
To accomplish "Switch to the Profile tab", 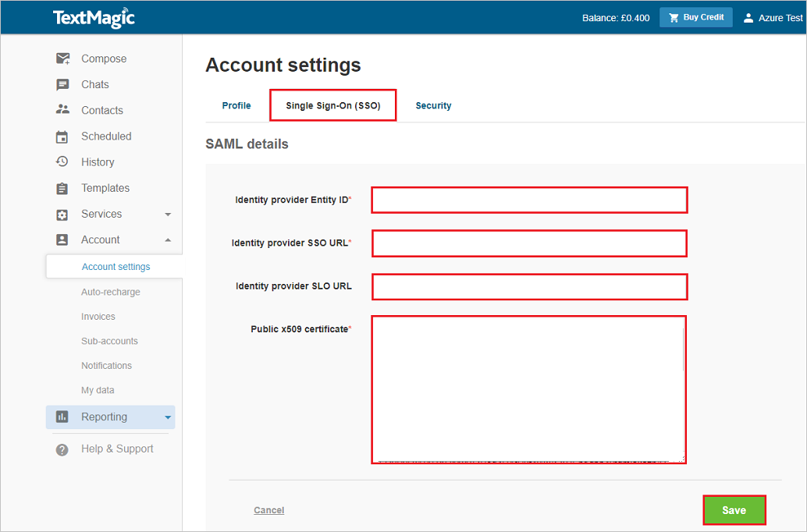I will (236, 105).
